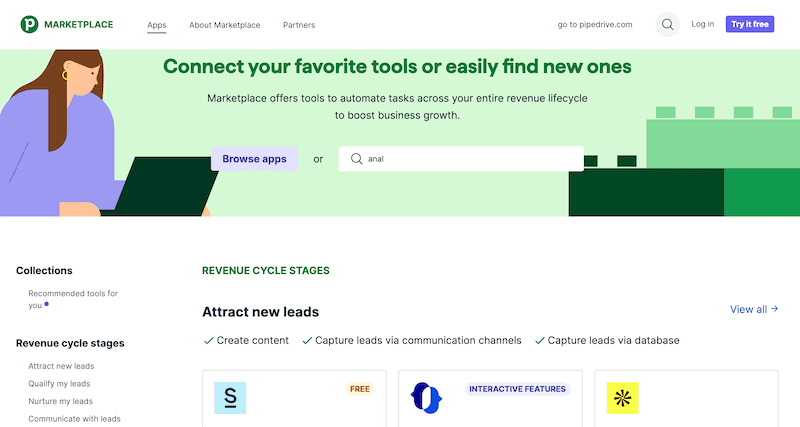This screenshot has height=427, width=800.
Task: Open the About Marketplace menu item
Action: [x=225, y=24]
